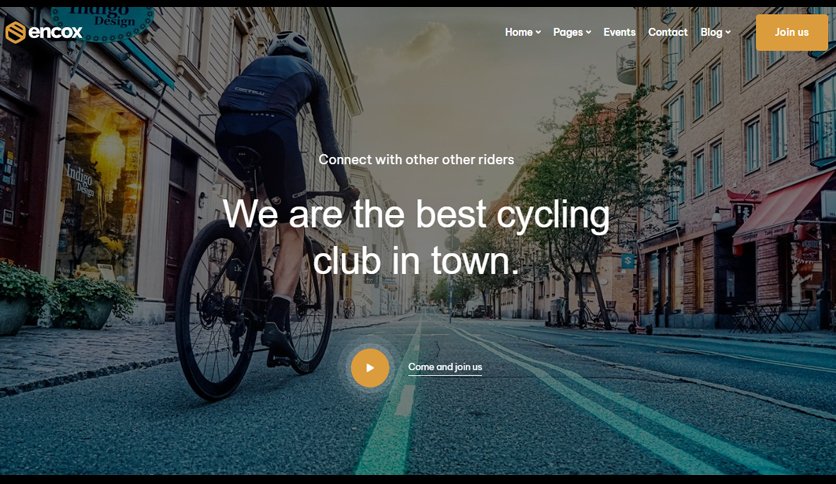Click the orange hexagon encox logo icon
The width and height of the screenshot is (836, 484).
tap(15, 33)
